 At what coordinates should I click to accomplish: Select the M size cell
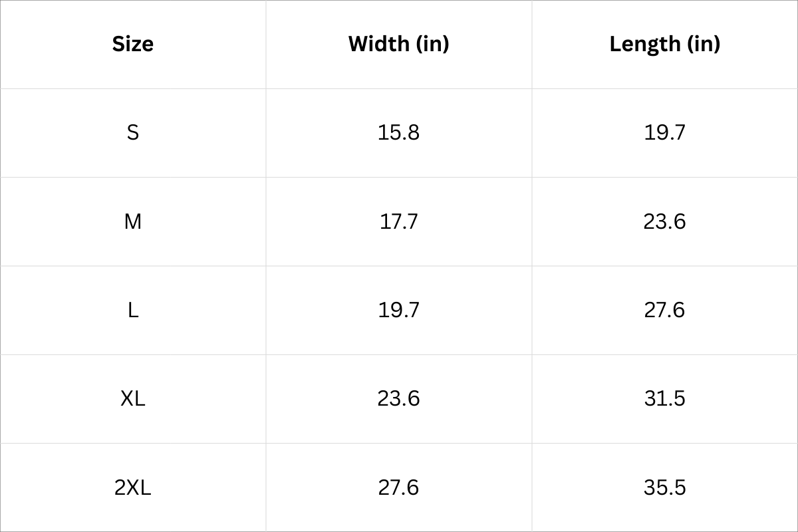coord(133,221)
